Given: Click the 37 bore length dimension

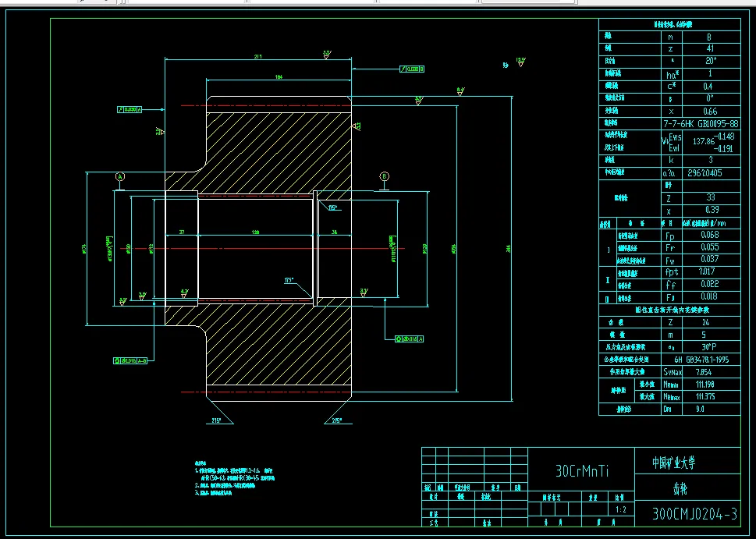Looking at the screenshot, I should pyautogui.click(x=182, y=232).
